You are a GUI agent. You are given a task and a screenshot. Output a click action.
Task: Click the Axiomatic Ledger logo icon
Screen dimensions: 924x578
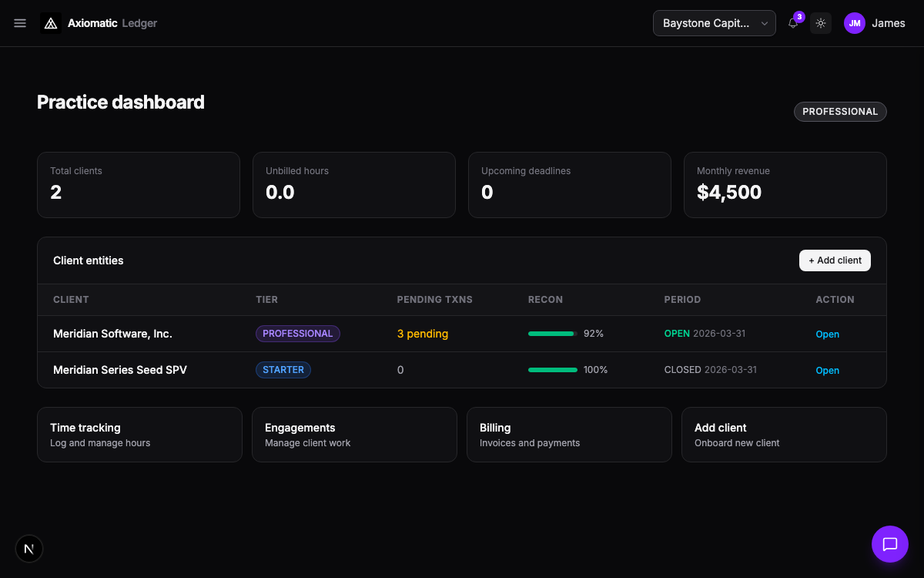51,23
